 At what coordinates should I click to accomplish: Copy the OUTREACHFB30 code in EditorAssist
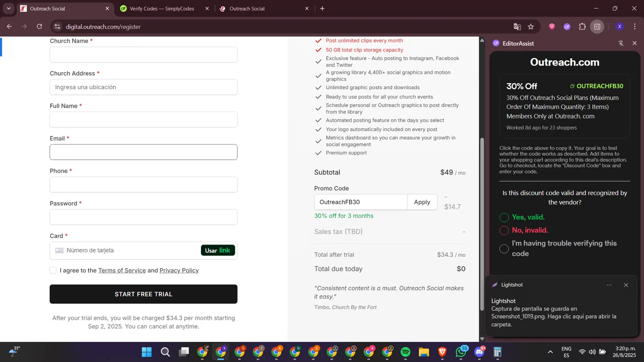click(596, 86)
